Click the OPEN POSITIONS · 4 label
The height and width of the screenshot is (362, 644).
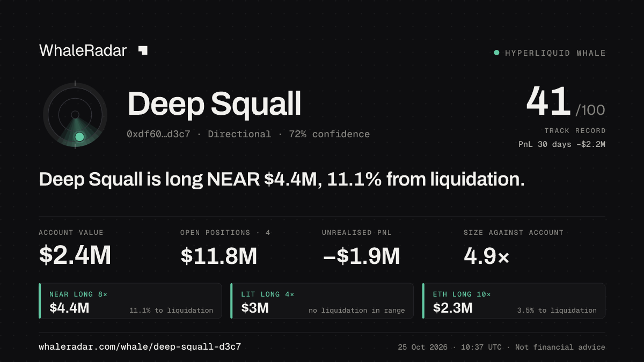[x=225, y=233]
